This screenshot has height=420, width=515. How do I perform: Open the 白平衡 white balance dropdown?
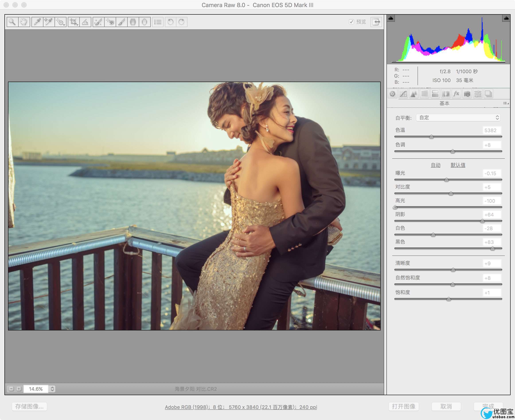coord(458,118)
